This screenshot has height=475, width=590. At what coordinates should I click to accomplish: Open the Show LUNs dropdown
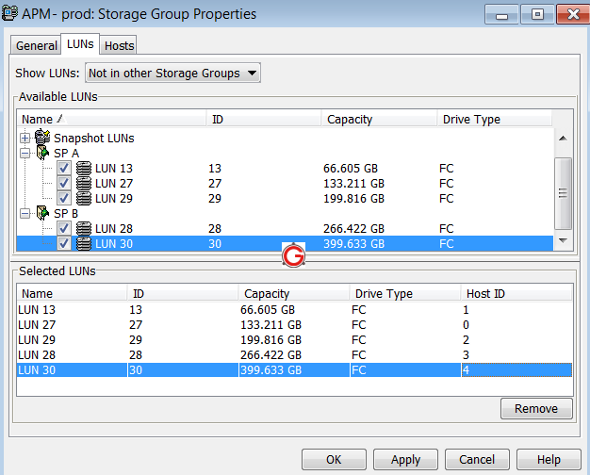[173, 73]
